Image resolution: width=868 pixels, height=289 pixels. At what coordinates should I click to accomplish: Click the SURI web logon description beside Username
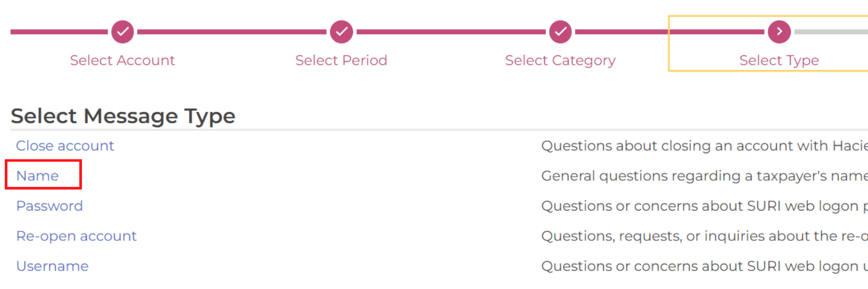(705, 266)
